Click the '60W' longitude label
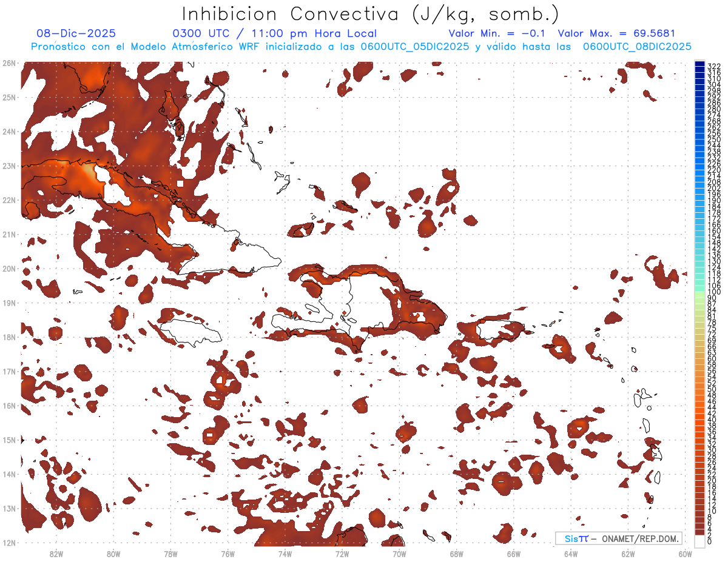The height and width of the screenshot is (562, 728). (x=685, y=554)
